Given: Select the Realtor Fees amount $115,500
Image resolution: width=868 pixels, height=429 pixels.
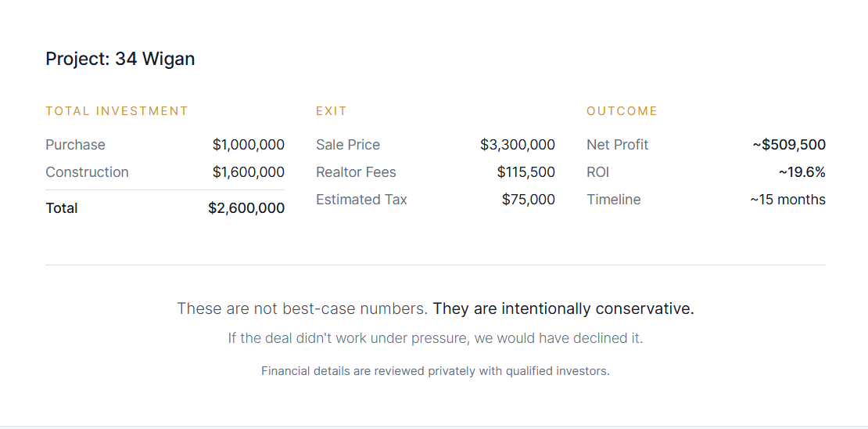Looking at the screenshot, I should (x=525, y=172).
